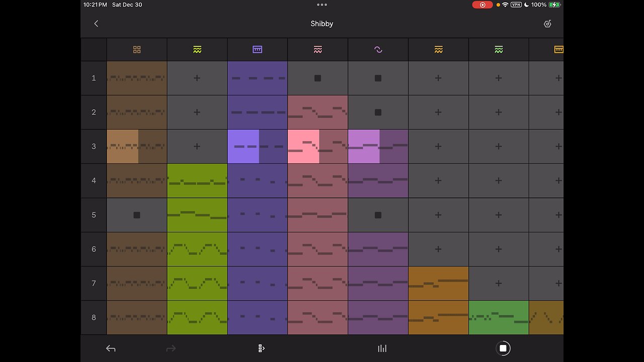The image size is (644, 362).
Task: Launch scene row 3
Action: point(94,146)
